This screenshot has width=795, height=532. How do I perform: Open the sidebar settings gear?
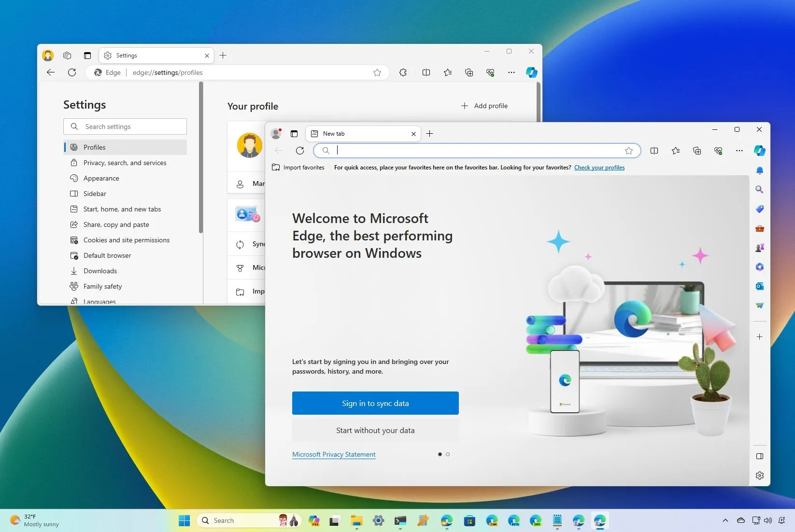[759, 476]
